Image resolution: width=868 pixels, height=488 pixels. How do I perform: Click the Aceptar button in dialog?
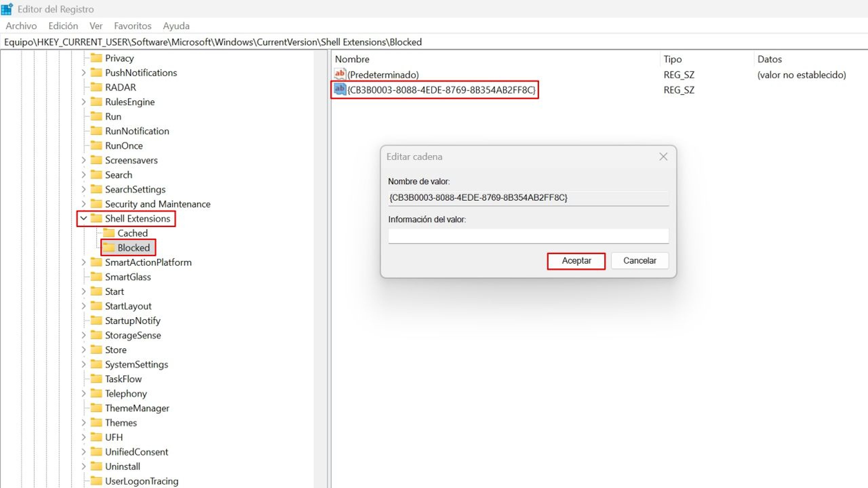[576, 261]
